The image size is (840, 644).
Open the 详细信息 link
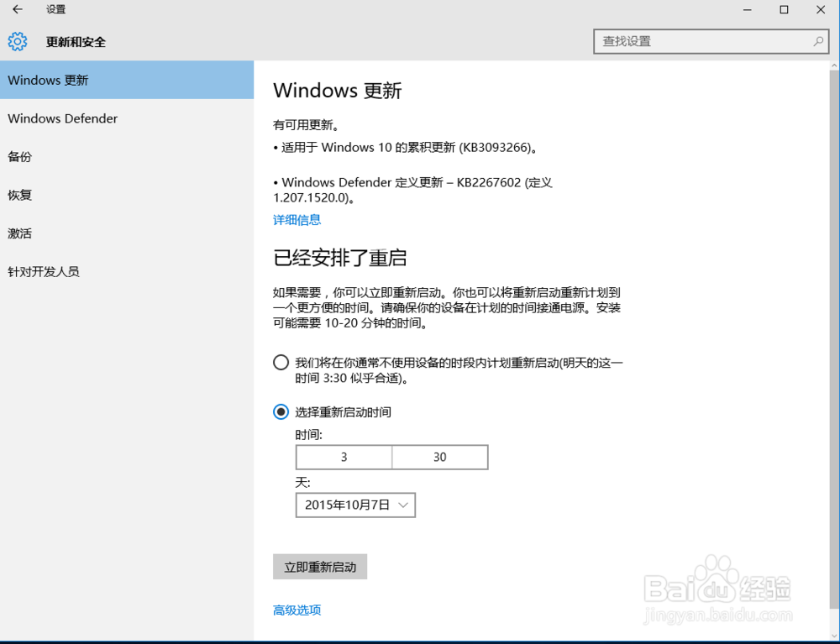click(x=297, y=219)
